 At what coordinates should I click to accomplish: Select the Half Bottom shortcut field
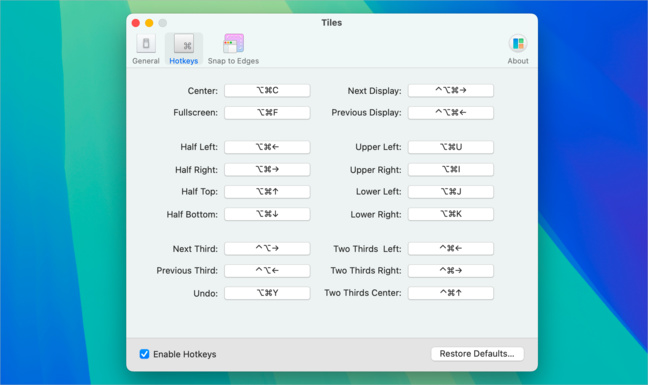pyautogui.click(x=267, y=214)
